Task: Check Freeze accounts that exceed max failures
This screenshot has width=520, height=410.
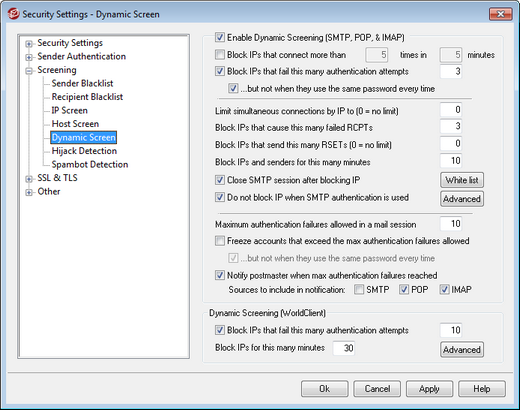Action: click(x=220, y=241)
